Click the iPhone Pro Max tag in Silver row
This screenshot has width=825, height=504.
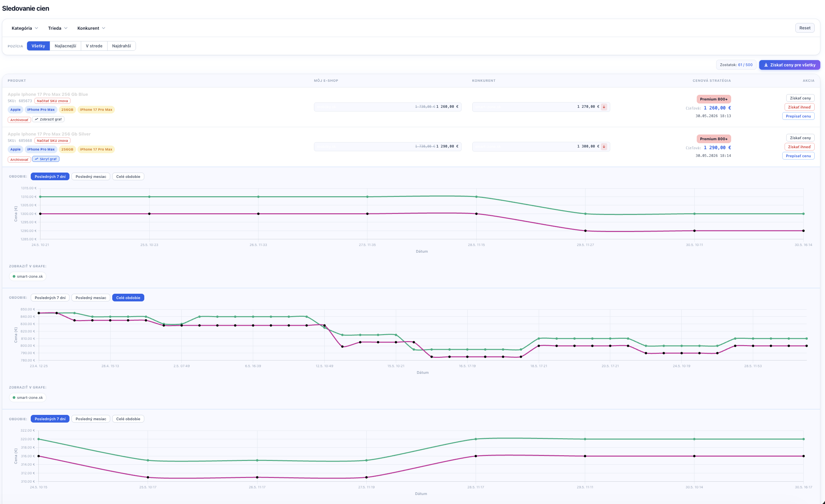(x=41, y=149)
